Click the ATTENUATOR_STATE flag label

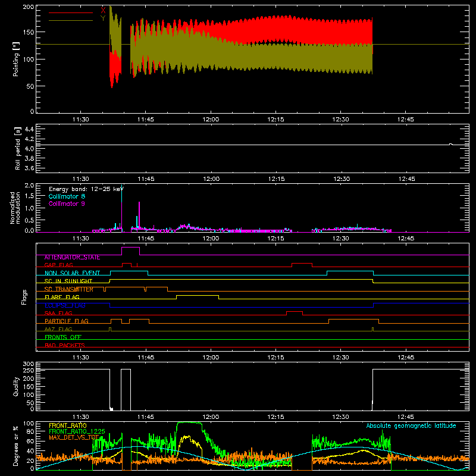pos(72,258)
